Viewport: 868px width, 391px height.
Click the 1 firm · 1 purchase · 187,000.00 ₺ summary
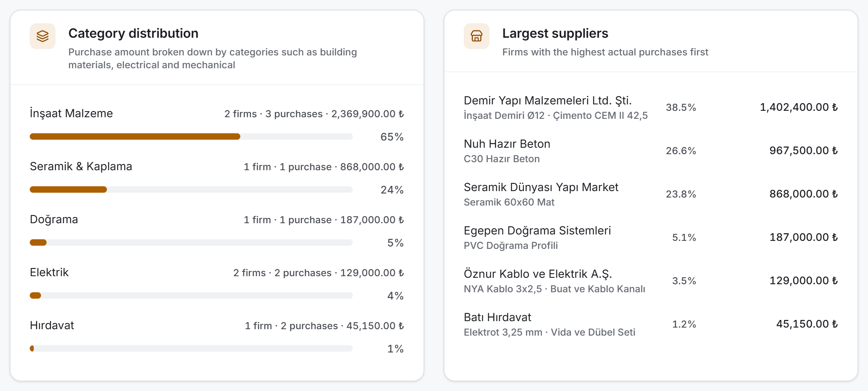(x=324, y=220)
